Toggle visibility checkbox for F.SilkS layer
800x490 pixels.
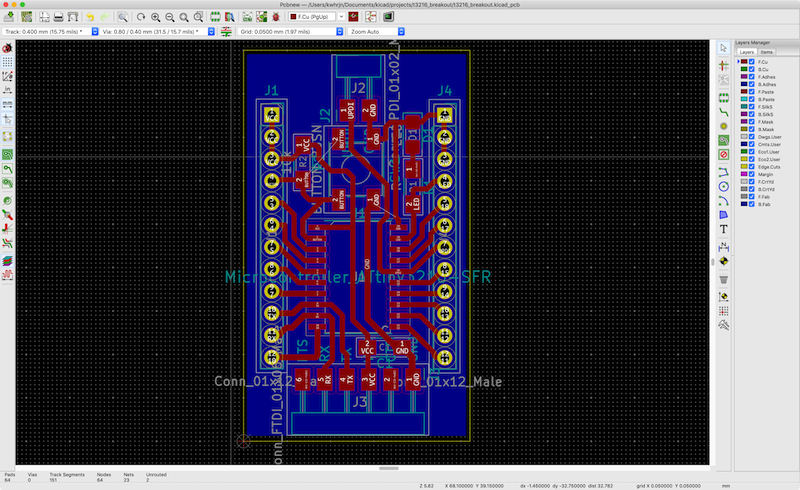[x=752, y=107]
